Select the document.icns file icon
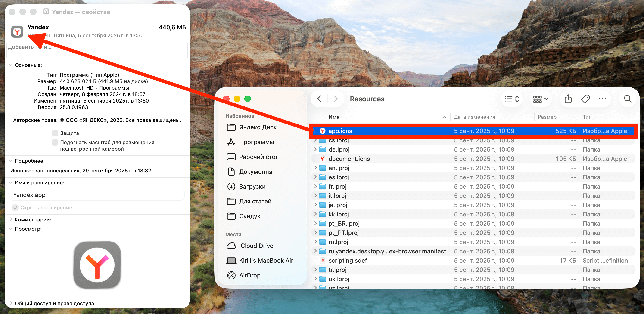The width and height of the screenshot is (644, 314). [x=323, y=159]
